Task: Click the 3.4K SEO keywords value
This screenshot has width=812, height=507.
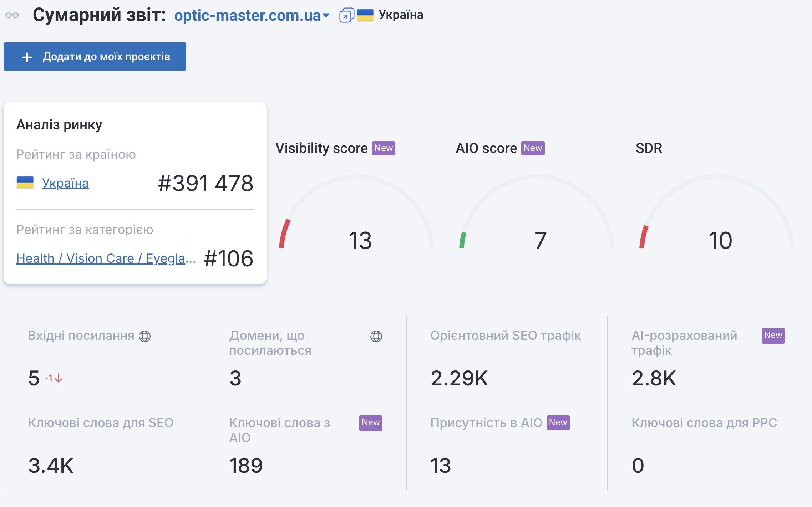Action: (51, 466)
